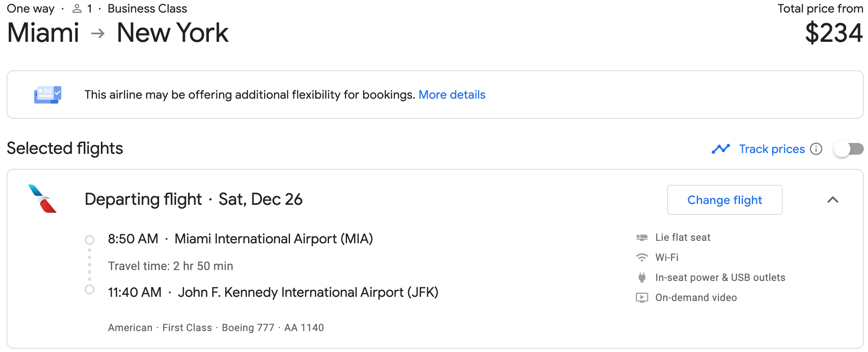Click the on-demand video icon
The width and height of the screenshot is (868, 352).
click(x=642, y=298)
